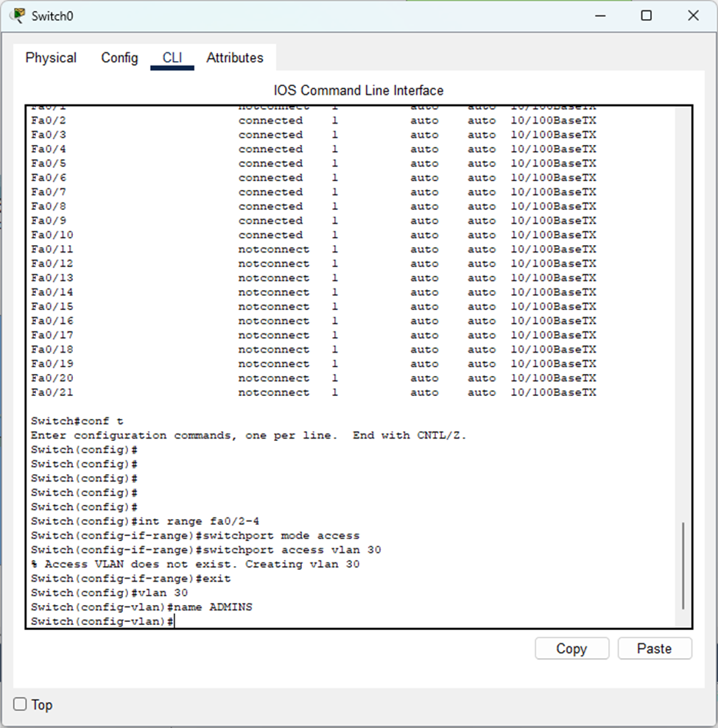The width and height of the screenshot is (718, 728).
Task: Click the 'switchport access vlan 30' line
Action: pyautogui.click(x=205, y=550)
